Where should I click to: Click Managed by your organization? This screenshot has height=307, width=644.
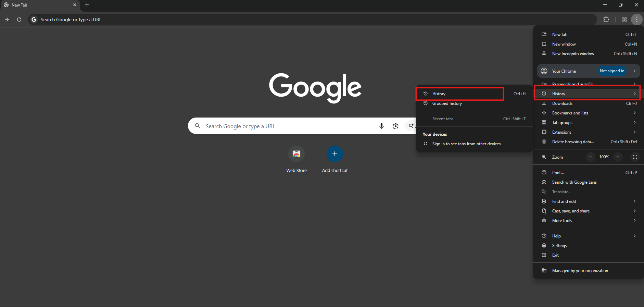tap(589, 270)
